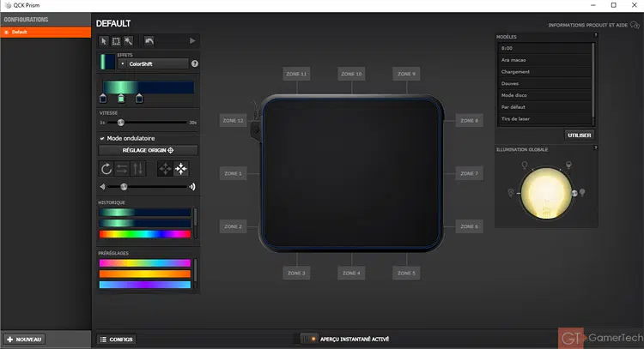Apply the second green history gradient
The image size is (644, 349).
click(x=145, y=223)
